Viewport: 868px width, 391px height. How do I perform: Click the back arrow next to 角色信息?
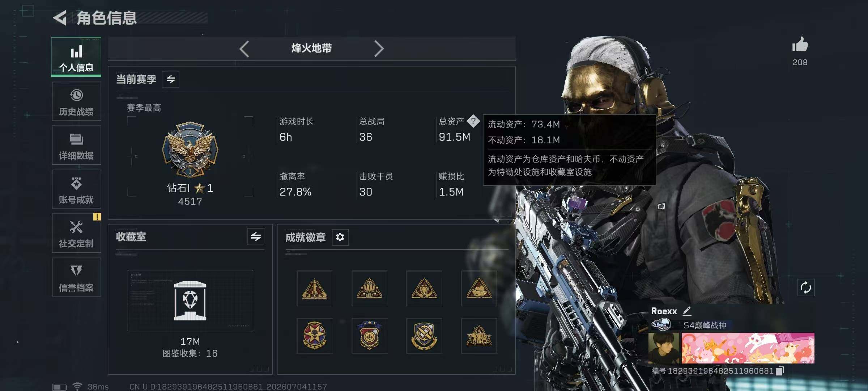coord(60,18)
